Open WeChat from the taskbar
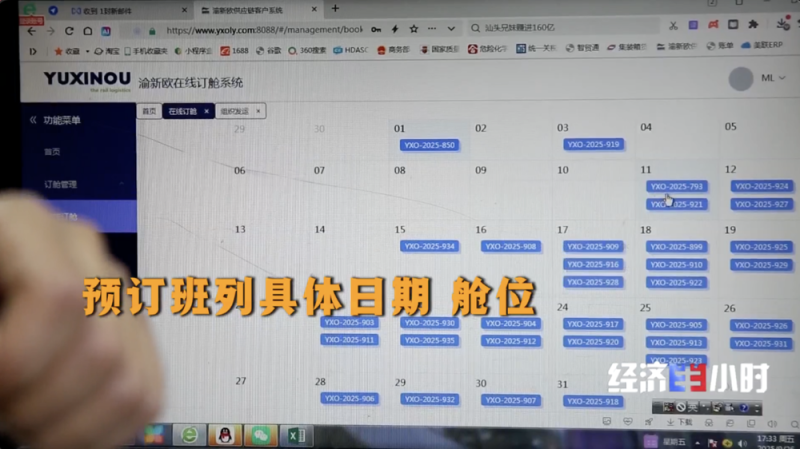 click(261, 435)
